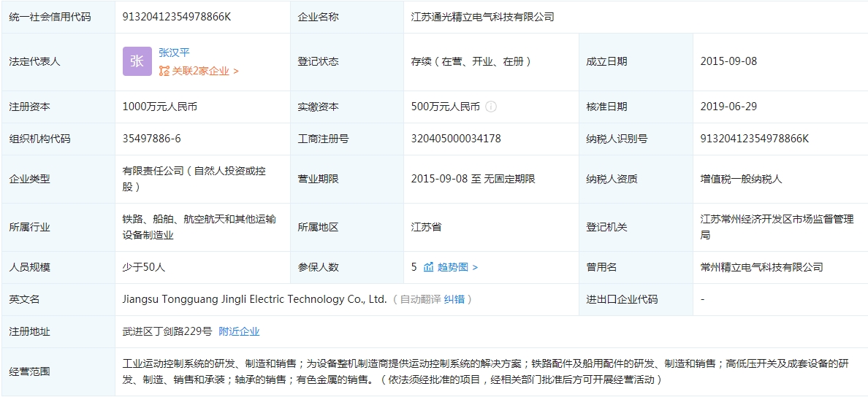Click former name 常州精立电气科技有限公司
The width and height of the screenshot is (868, 397).
coord(761,267)
